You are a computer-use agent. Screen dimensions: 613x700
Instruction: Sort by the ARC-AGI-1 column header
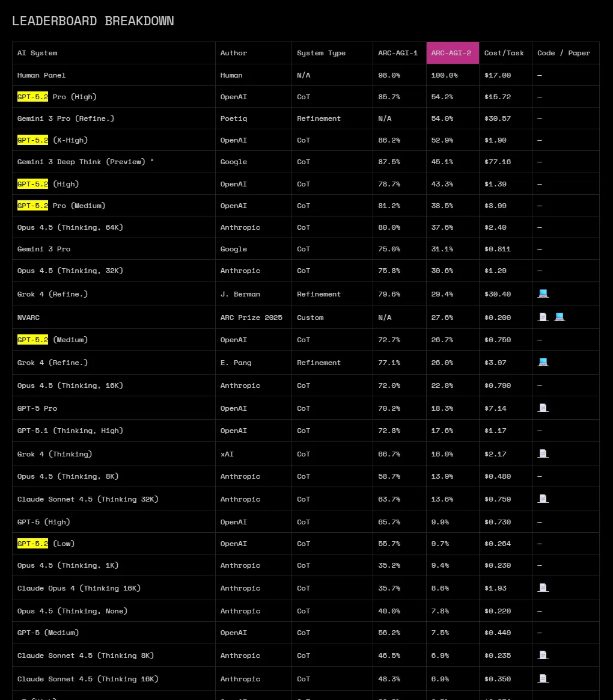click(x=398, y=53)
